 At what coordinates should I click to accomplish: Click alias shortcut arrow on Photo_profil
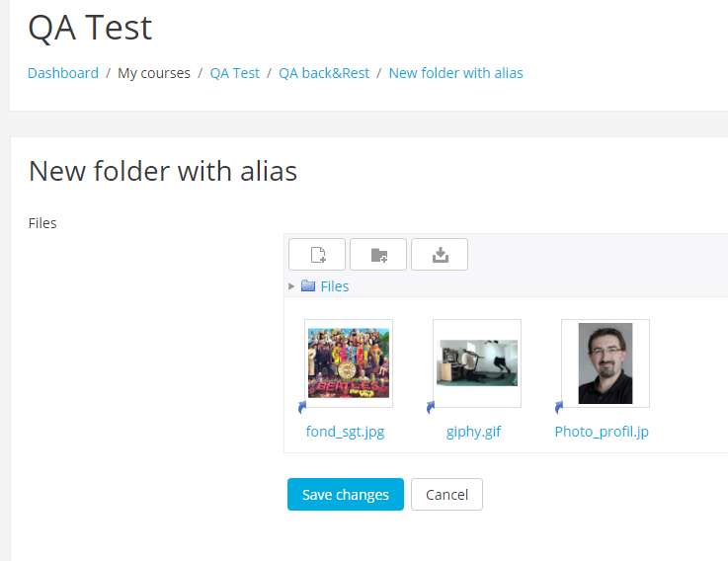559,407
